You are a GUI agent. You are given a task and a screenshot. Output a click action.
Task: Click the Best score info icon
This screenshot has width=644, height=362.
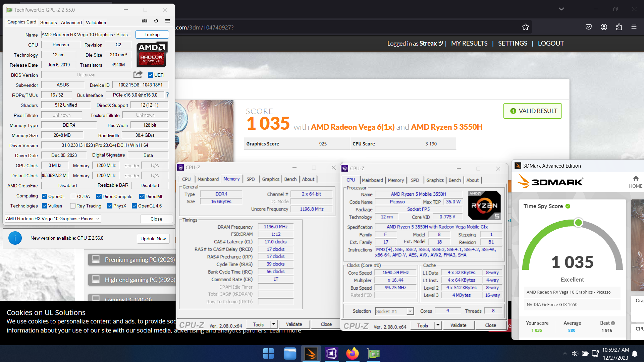[613, 323]
